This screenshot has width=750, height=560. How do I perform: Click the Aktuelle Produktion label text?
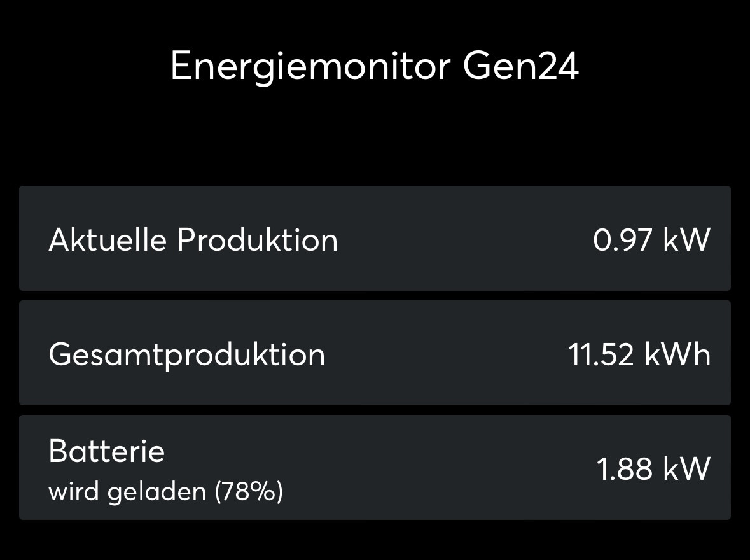[193, 240]
